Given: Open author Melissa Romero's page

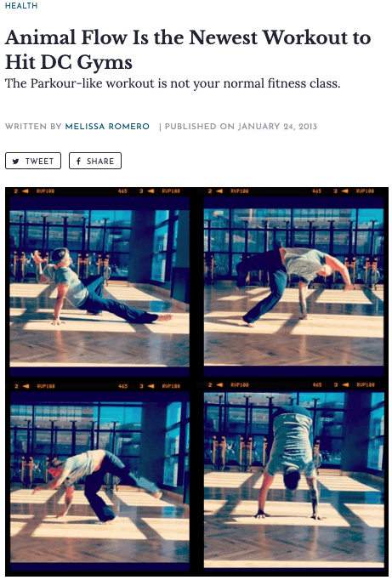Looking at the screenshot, I should (x=107, y=127).
